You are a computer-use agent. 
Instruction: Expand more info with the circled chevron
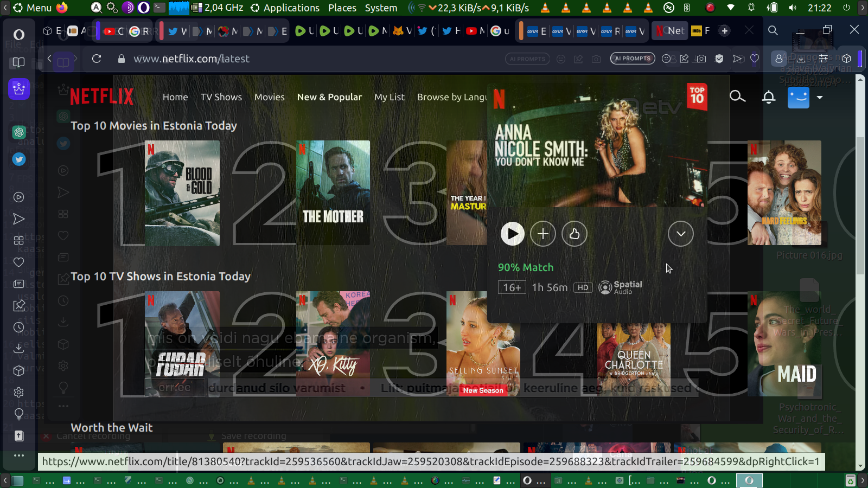(x=681, y=234)
